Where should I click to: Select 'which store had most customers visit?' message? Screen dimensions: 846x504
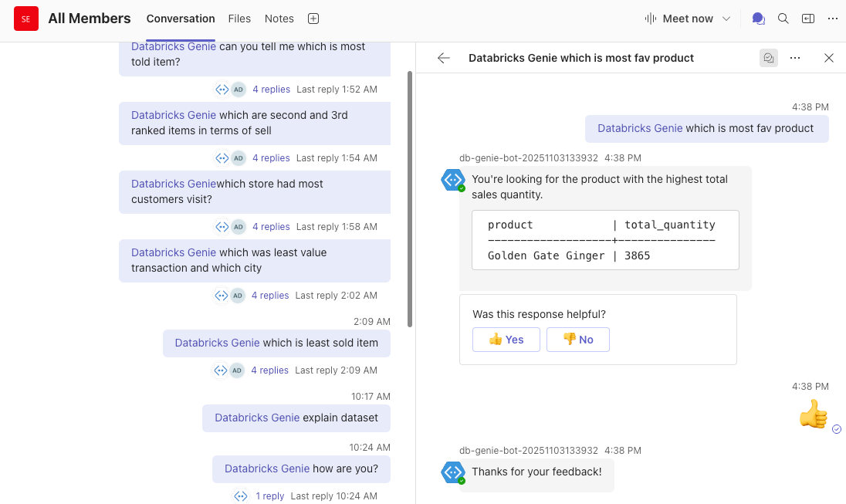click(255, 191)
